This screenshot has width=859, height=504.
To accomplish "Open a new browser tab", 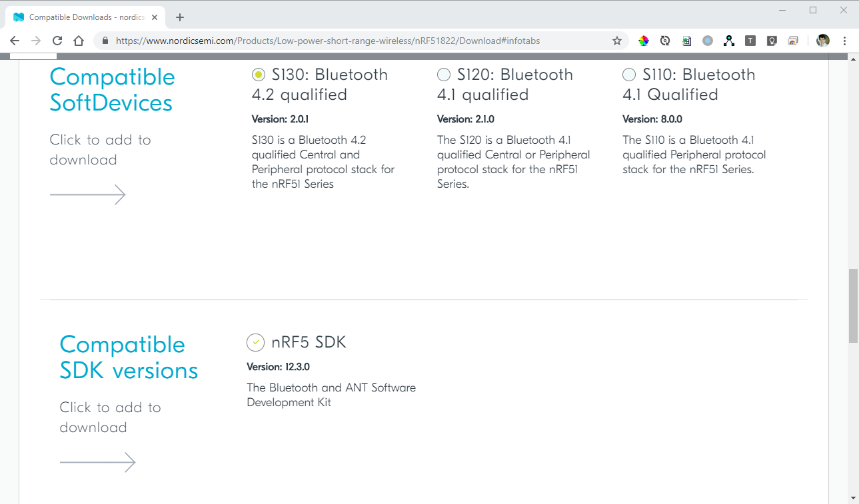I will [180, 17].
